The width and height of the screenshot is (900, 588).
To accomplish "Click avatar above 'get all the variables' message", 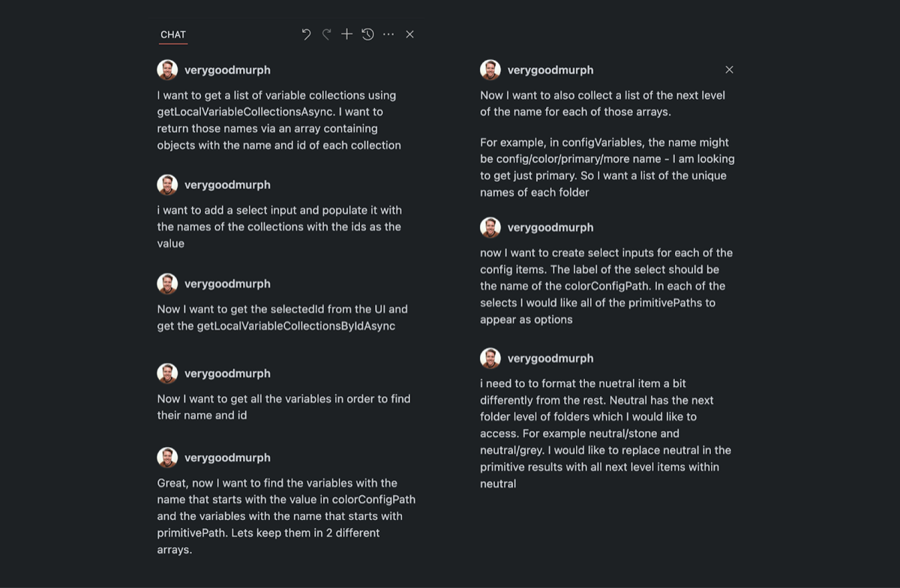I will click(x=167, y=373).
